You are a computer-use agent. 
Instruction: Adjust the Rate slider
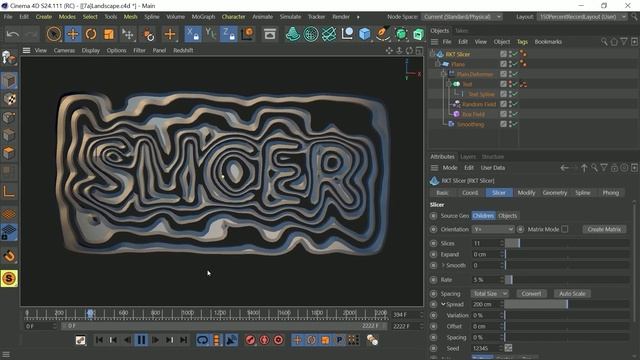tap(567, 280)
